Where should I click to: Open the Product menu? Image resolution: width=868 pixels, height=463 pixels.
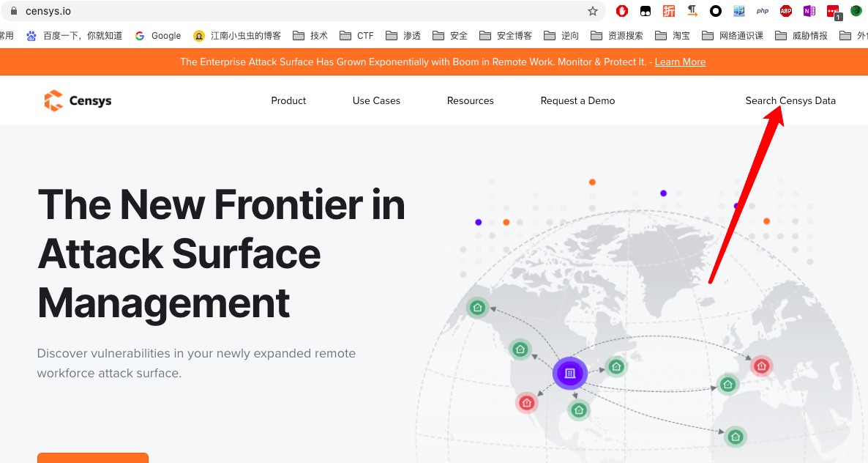click(288, 101)
